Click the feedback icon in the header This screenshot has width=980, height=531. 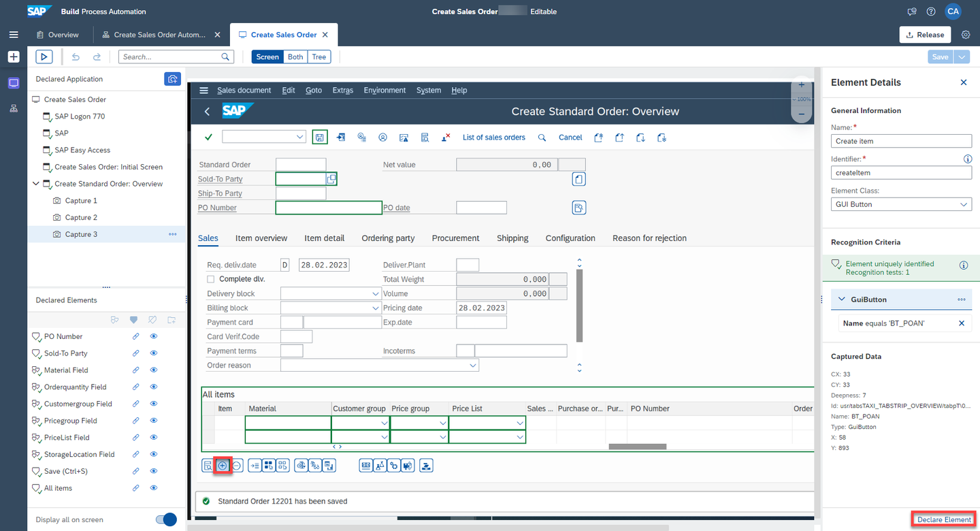click(913, 12)
